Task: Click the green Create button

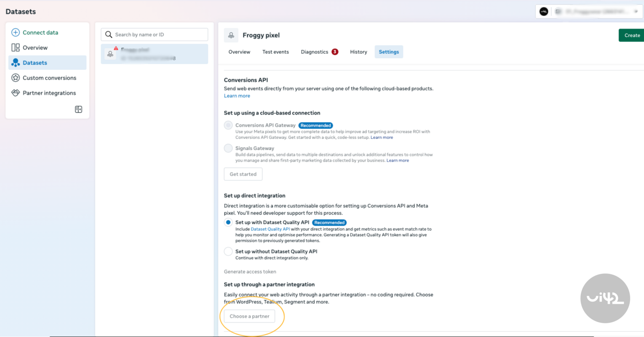Action: (631, 35)
